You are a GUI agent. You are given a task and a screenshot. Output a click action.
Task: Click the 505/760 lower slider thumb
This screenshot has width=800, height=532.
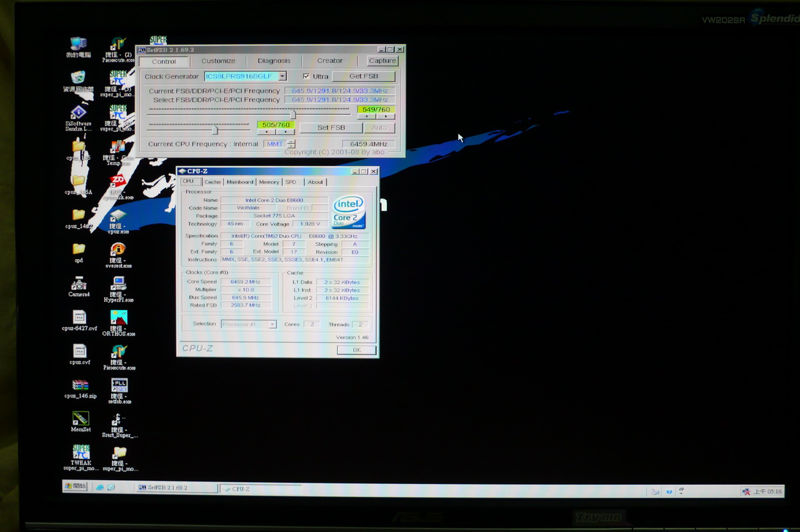point(216,130)
